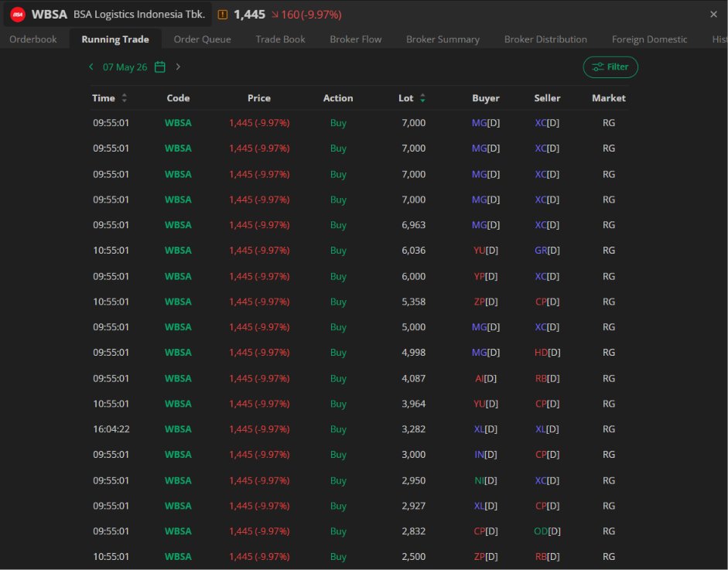Click buyer CP[D] in 2,832 lot row
Screen dimensions: 728x570
click(486, 531)
